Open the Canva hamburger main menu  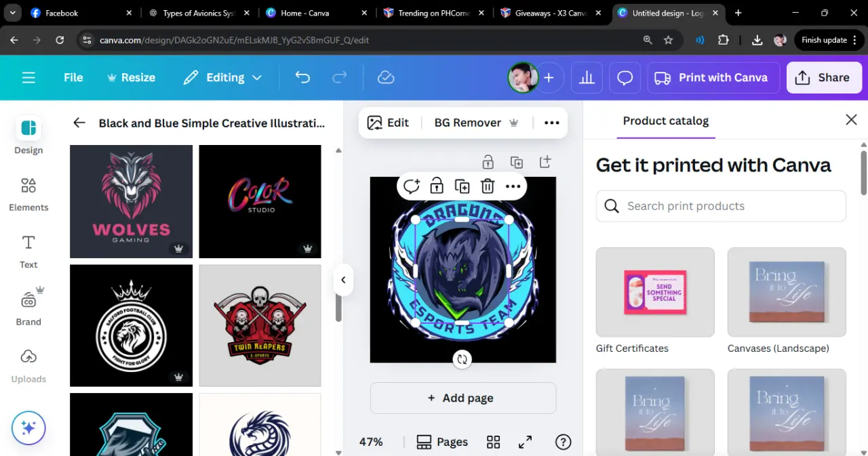28,78
